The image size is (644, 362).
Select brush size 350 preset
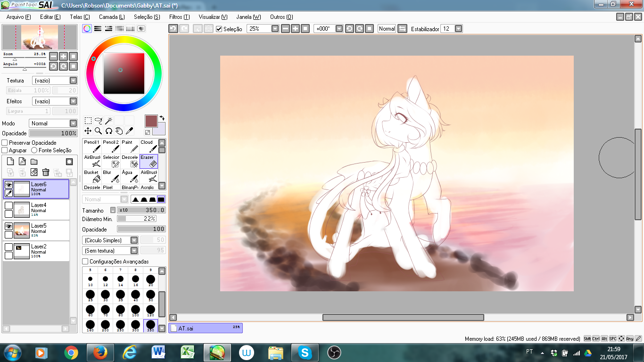[150, 326]
